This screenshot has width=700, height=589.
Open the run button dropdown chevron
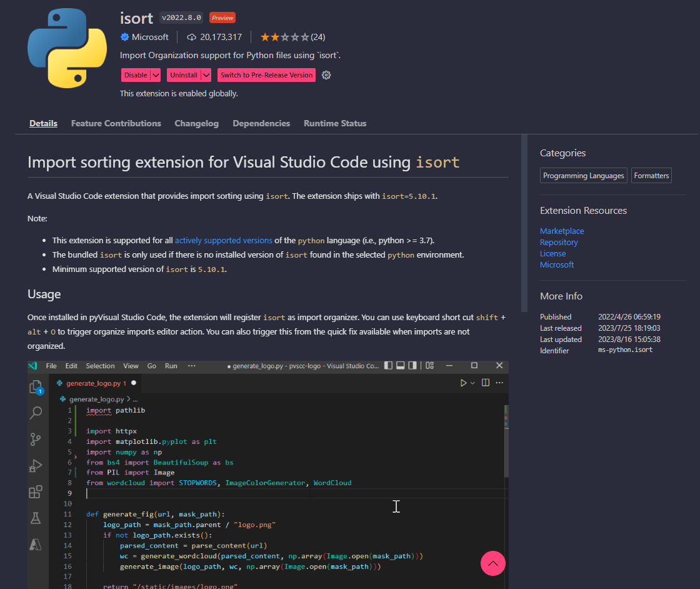coord(472,383)
